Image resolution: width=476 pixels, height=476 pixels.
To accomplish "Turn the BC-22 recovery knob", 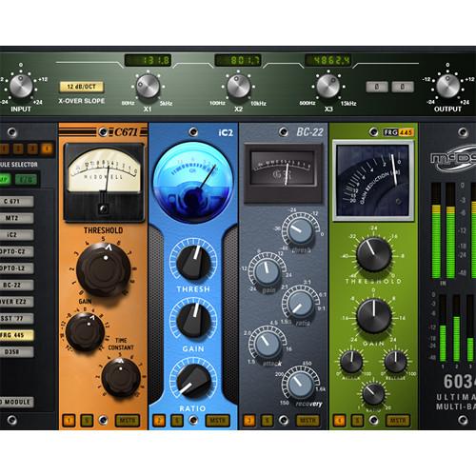I will tap(300, 385).
